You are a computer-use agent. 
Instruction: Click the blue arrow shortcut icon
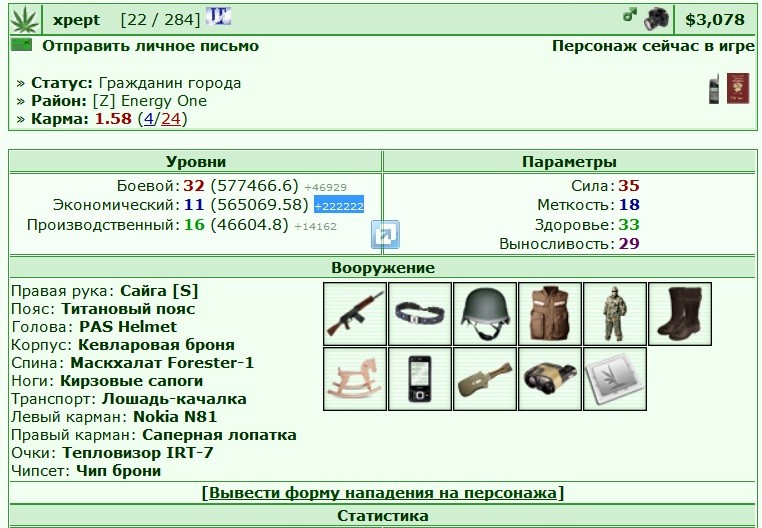coord(385,234)
